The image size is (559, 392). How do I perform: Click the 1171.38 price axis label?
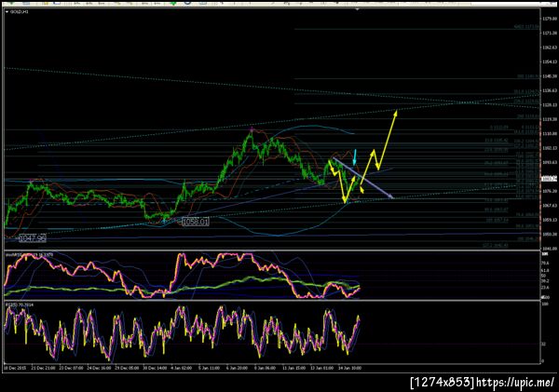tap(550, 33)
